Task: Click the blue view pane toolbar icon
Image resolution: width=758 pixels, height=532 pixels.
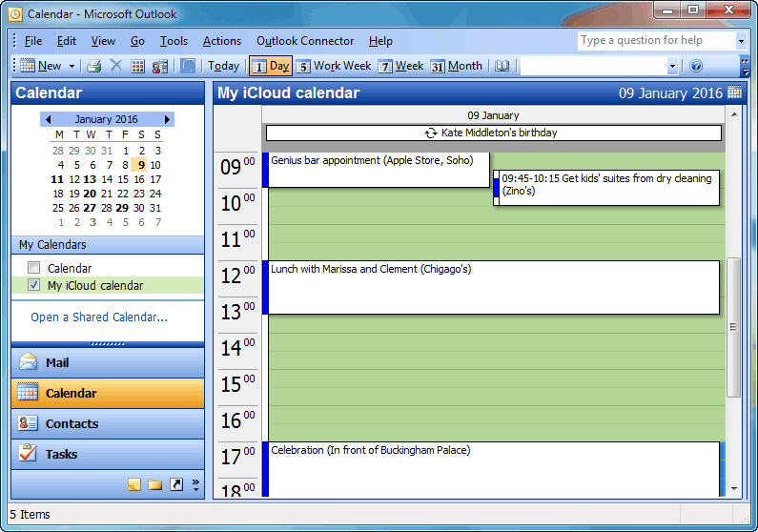Action: click(x=188, y=66)
